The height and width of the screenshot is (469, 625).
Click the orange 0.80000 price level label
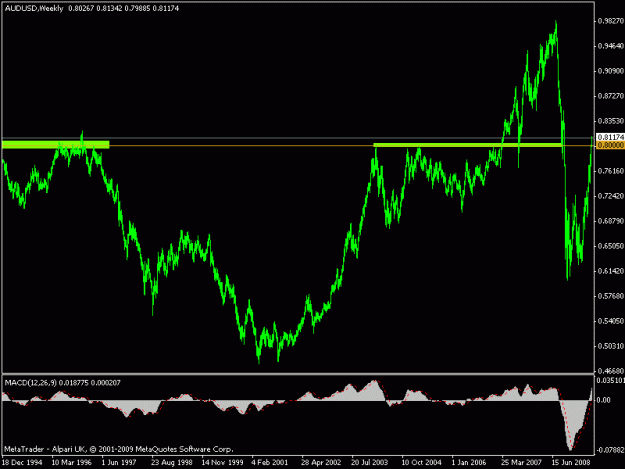[610, 145]
